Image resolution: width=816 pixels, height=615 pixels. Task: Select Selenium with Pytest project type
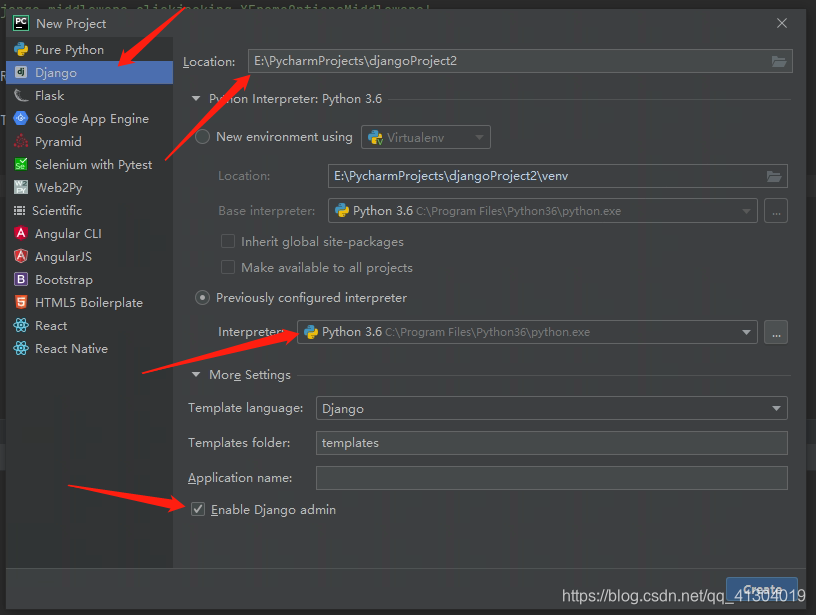(90, 164)
